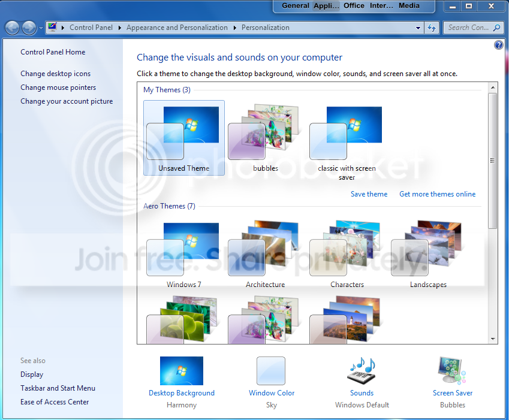
Task: Click the 'Windows Default' sounds label
Action: pos(362,405)
